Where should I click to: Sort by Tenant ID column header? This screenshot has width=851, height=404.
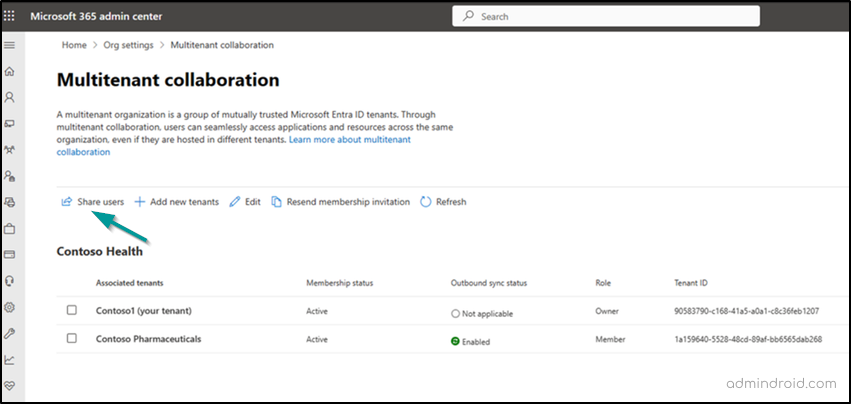coord(689,283)
